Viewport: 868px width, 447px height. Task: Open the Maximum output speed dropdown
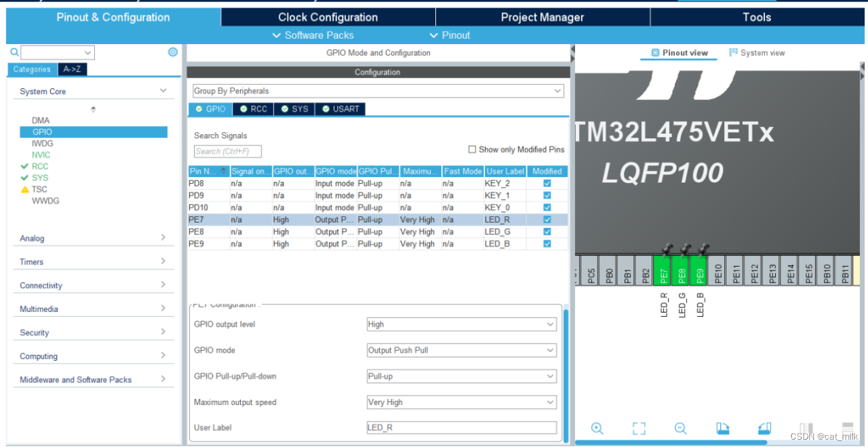[461, 402]
